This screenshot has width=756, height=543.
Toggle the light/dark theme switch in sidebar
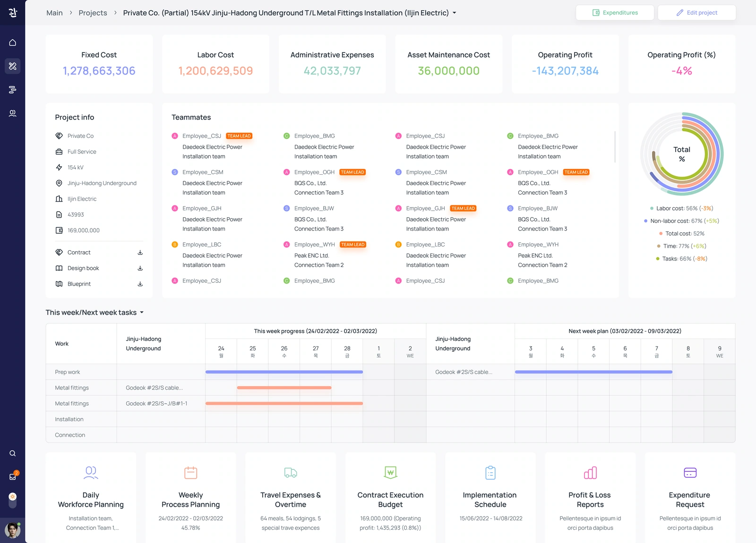click(x=13, y=500)
